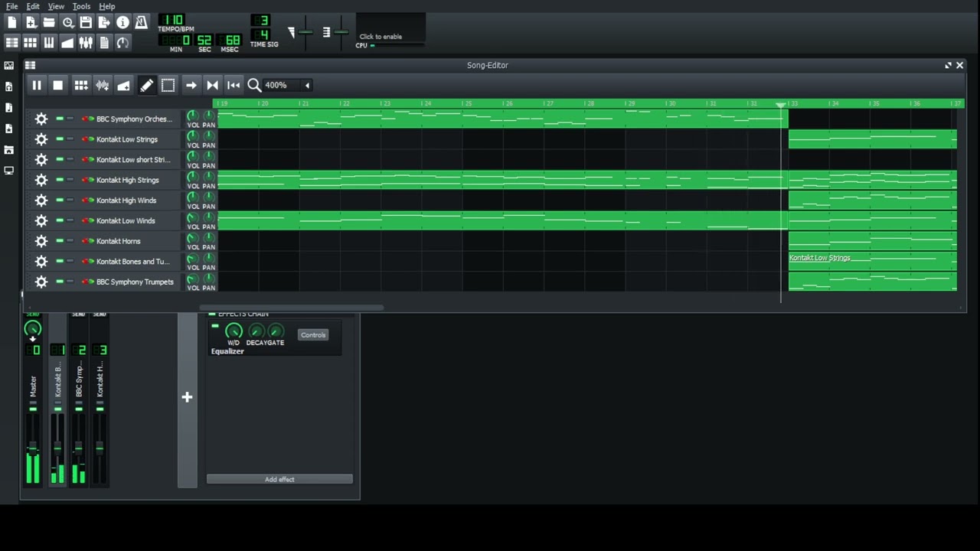Open the View menu
This screenshot has width=980, height=551.
tap(56, 6)
